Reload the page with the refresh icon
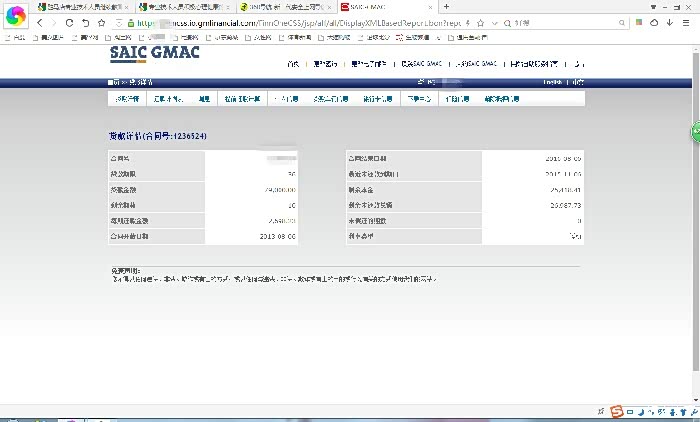 tap(69, 23)
